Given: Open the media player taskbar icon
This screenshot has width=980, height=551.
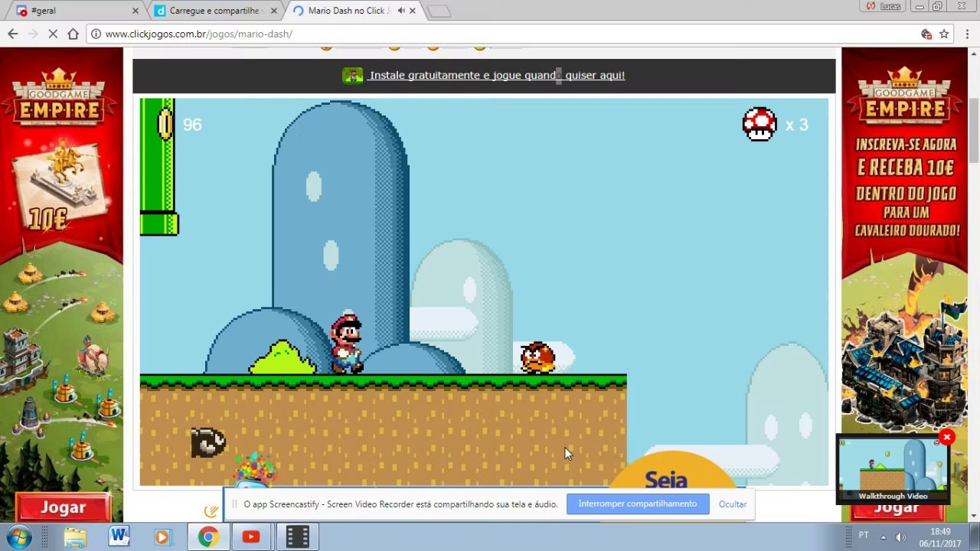Looking at the screenshot, I should (162, 537).
